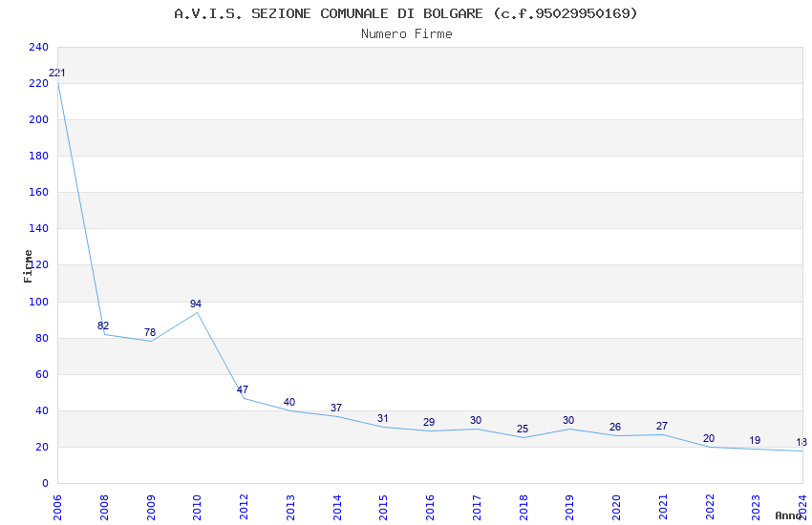Click the y-axis value 200
Viewport: 812px width, 525px height.
[38, 119]
